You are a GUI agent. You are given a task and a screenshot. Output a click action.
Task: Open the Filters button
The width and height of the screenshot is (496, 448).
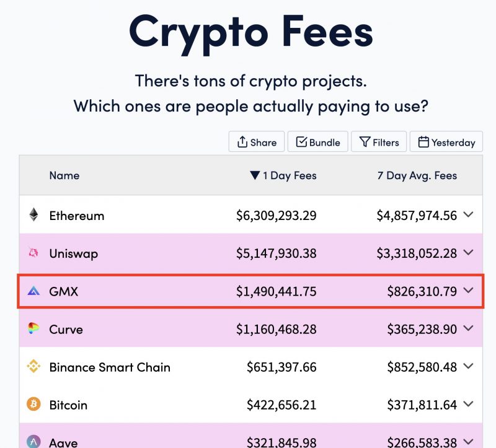[379, 142]
